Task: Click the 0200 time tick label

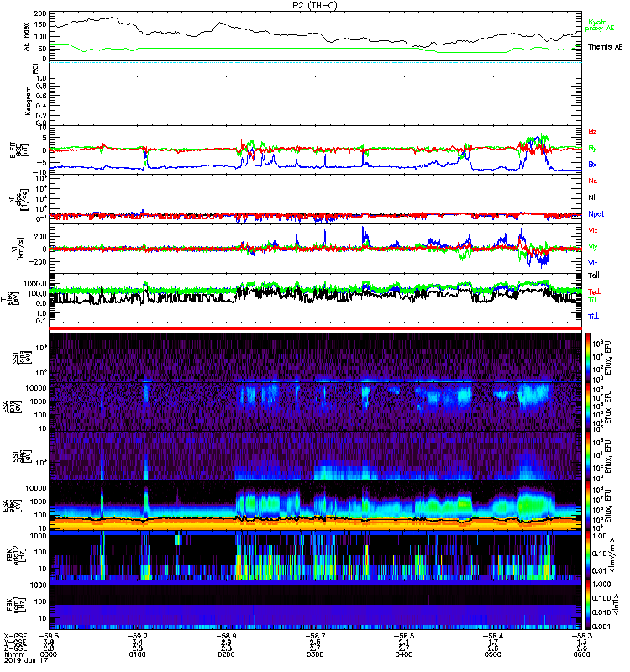Action: coord(226,654)
